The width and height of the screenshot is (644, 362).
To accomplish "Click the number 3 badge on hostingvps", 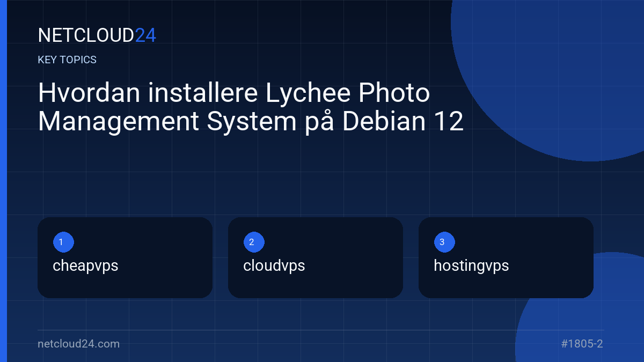I will [x=444, y=242].
